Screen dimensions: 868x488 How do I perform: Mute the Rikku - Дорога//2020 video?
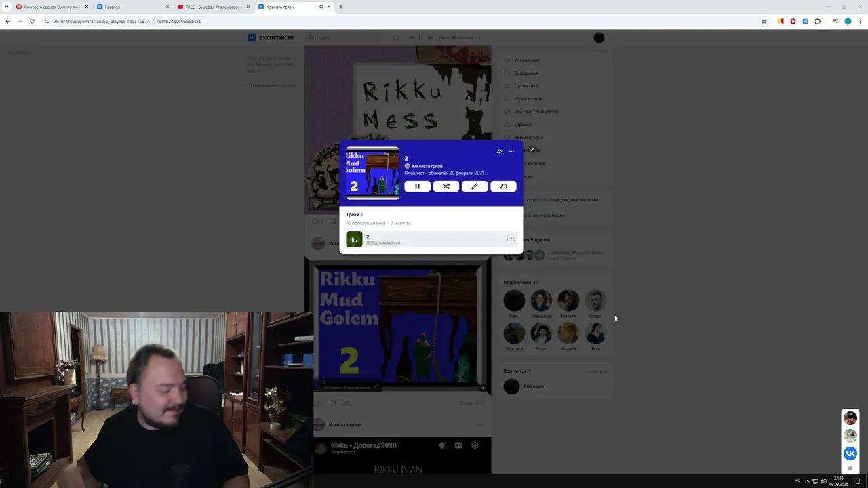(x=442, y=445)
